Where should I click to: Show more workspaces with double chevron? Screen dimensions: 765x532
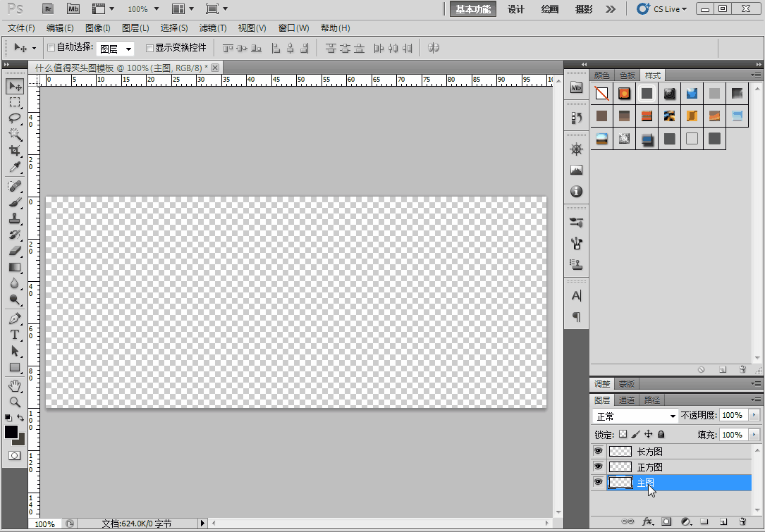tap(611, 9)
